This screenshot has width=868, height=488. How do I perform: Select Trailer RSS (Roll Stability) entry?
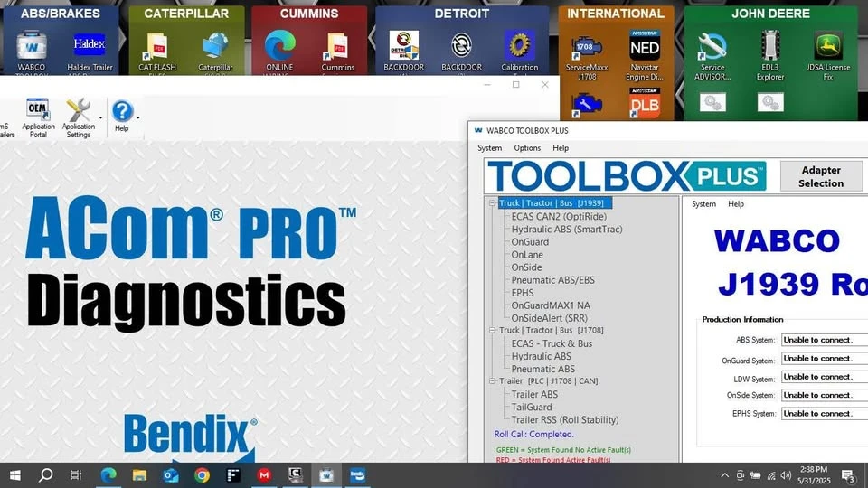pyautogui.click(x=564, y=420)
